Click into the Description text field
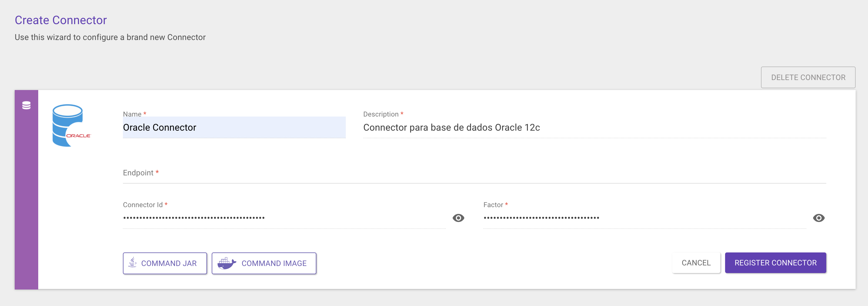Image resolution: width=868 pixels, height=306 pixels. tap(594, 127)
